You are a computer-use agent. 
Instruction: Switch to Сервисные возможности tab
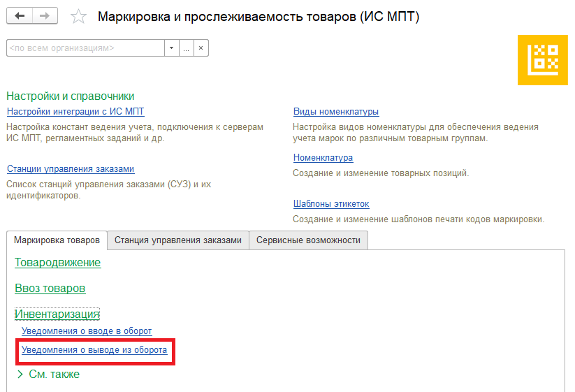coord(308,240)
